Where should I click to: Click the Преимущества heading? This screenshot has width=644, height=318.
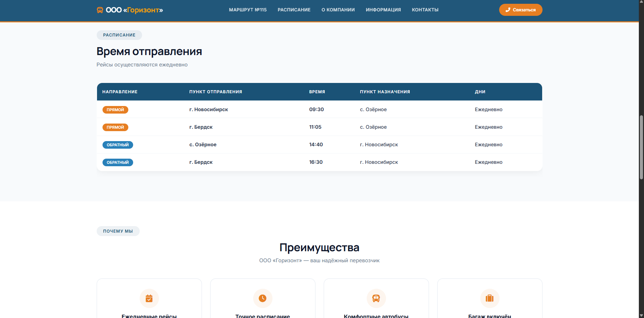tap(319, 247)
